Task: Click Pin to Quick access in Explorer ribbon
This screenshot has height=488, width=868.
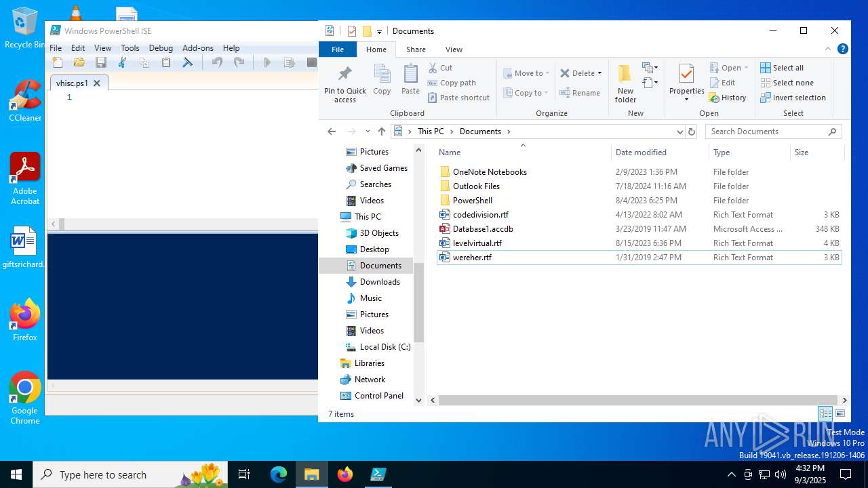Action: click(344, 84)
